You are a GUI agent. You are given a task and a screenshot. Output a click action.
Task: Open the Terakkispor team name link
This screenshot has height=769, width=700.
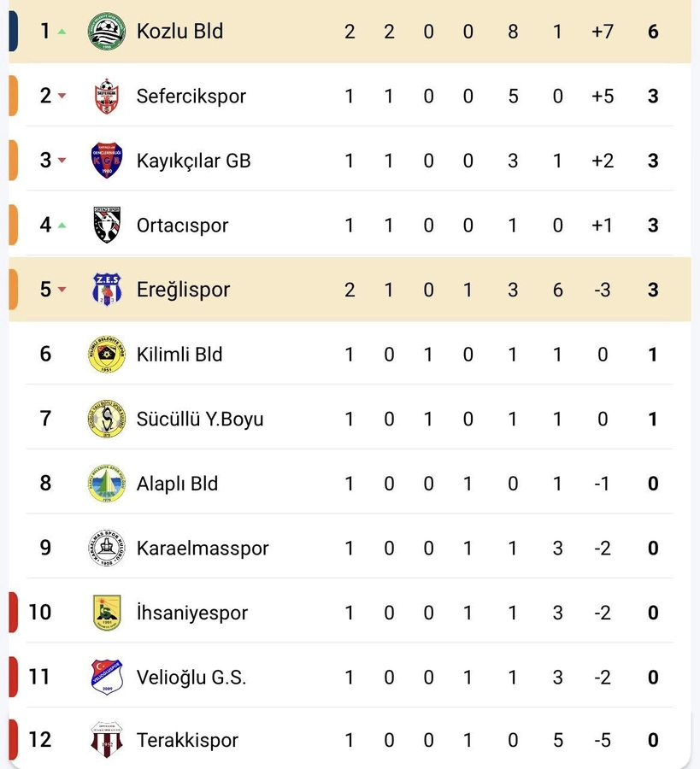187,740
